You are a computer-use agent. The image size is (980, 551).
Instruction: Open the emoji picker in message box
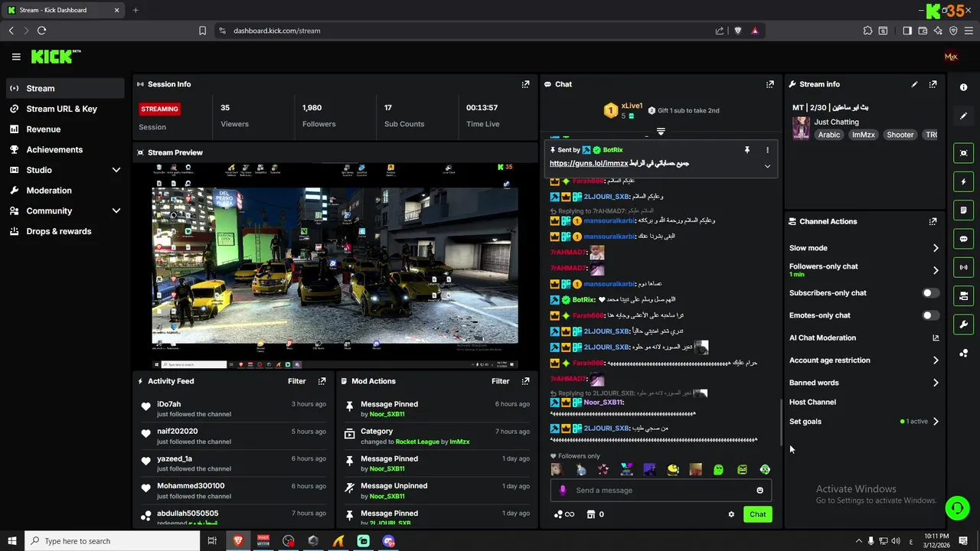coord(759,491)
